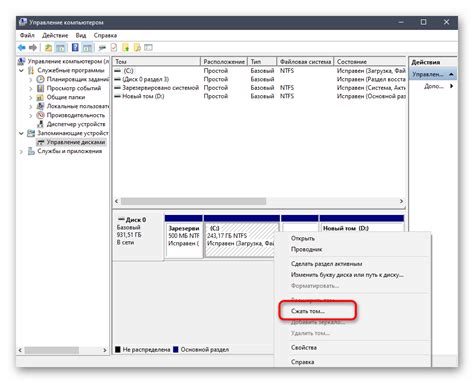Click the Запоминающие устройства icon

31,133
